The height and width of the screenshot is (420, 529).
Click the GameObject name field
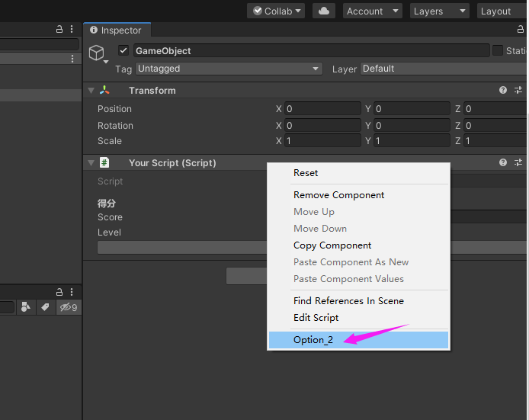coord(312,50)
